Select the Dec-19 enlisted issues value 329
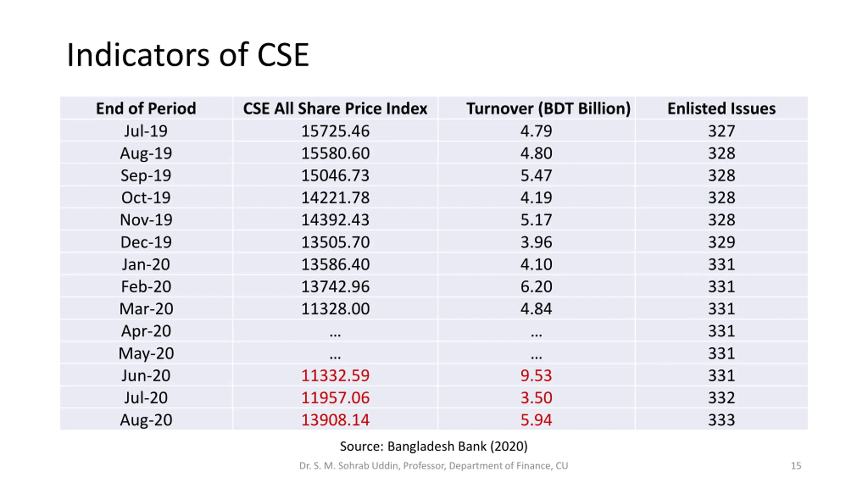Viewport: 868px width, 488px height. pyautogui.click(x=722, y=242)
